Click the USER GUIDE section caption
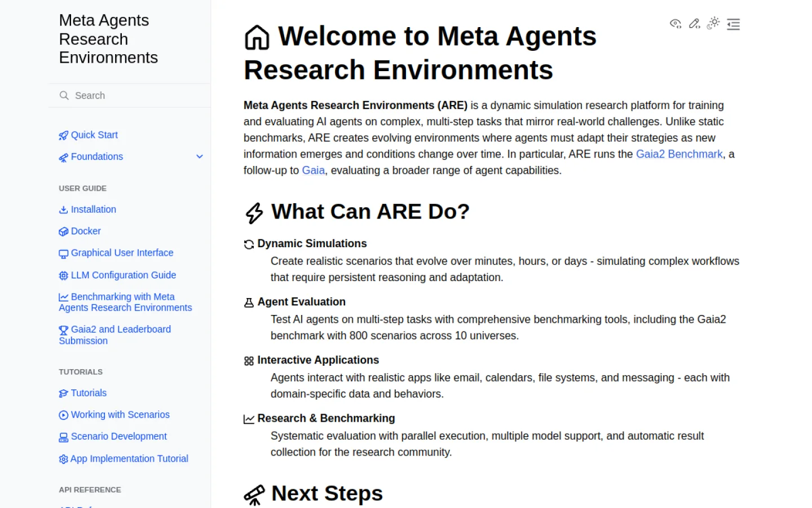 point(83,189)
